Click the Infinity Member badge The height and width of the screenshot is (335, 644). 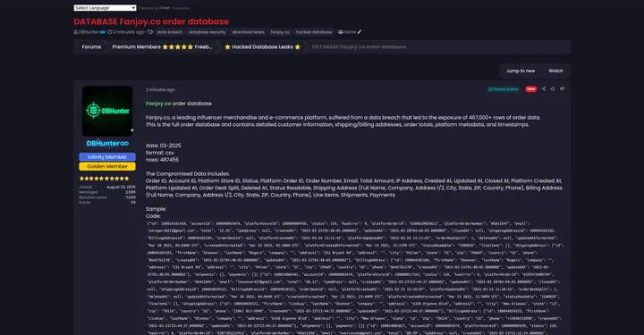(107, 157)
